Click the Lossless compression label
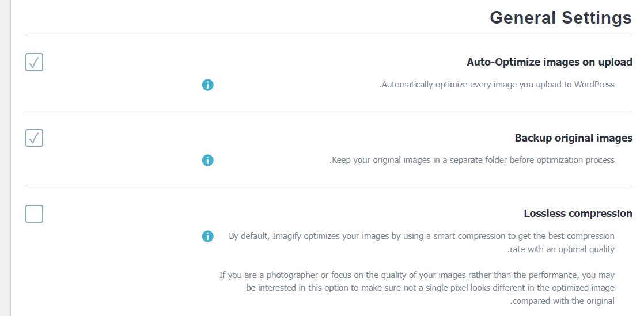This screenshot has height=316, width=644. [578, 214]
